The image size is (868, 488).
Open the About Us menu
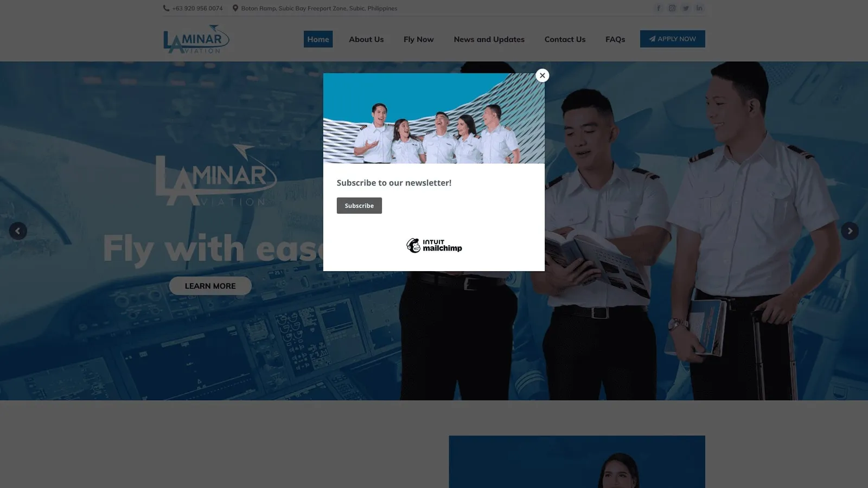tap(366, 39)
